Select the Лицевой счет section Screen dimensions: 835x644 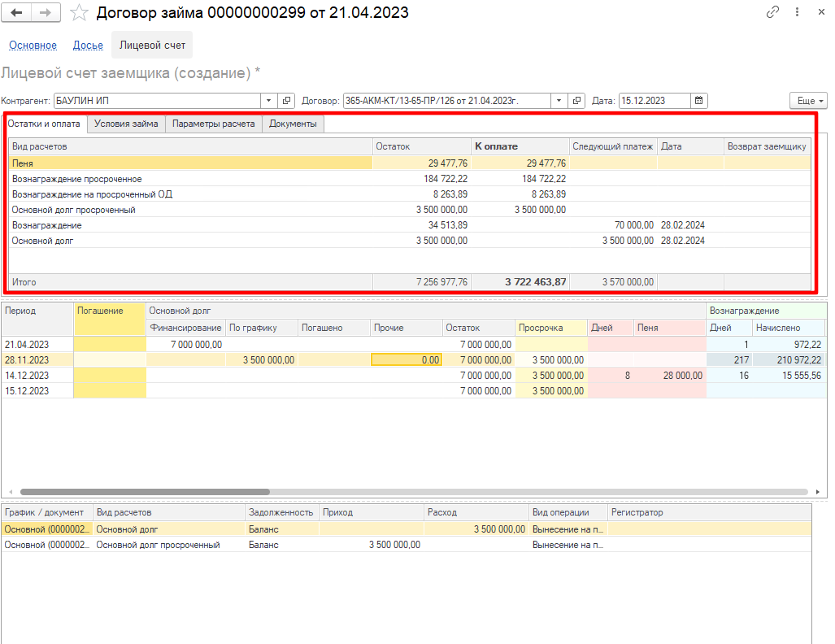coord(152,46)
